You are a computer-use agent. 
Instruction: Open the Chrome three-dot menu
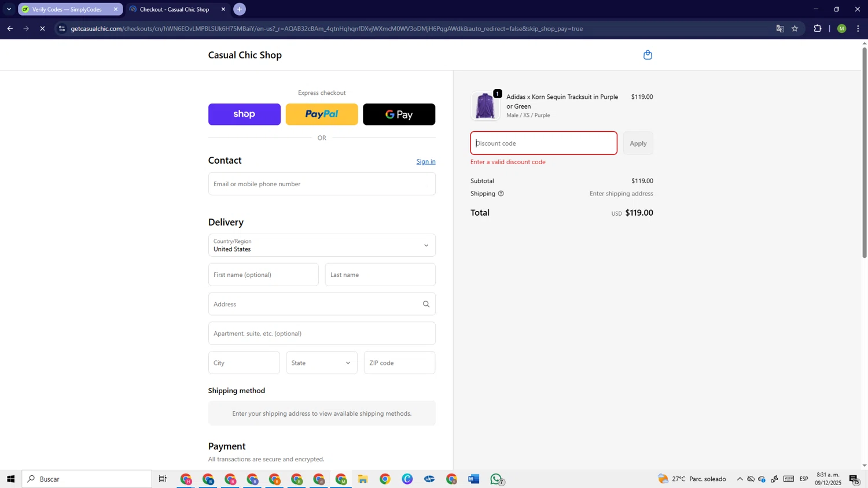pos(858,28)
